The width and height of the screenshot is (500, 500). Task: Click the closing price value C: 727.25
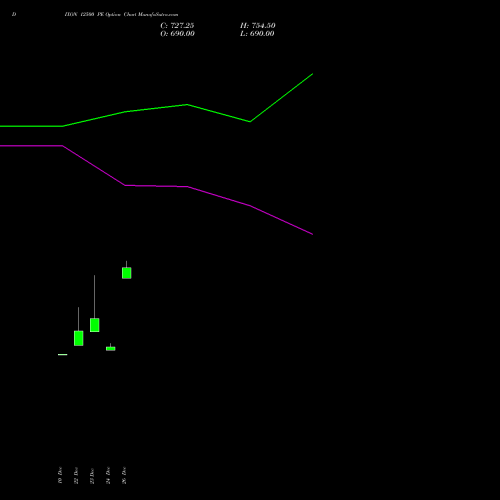[177, 26]
